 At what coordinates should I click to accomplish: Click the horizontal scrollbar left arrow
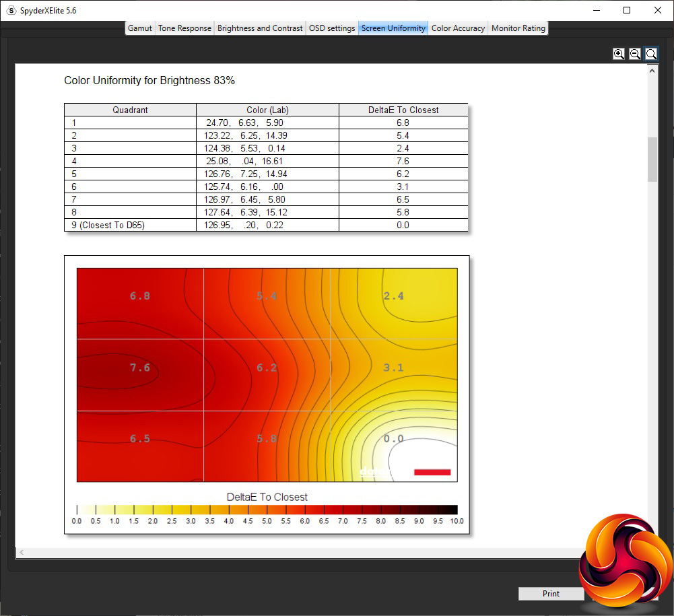click(x=21, y=552)
